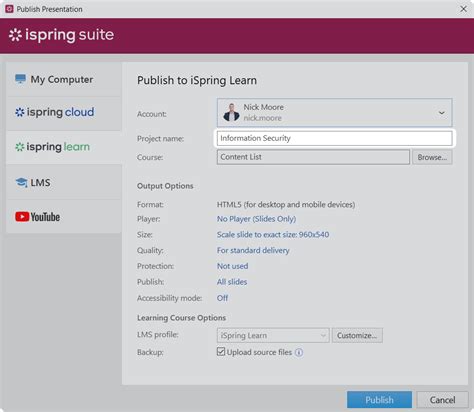Click the Learning Course Options label

(x=181, y=318)
